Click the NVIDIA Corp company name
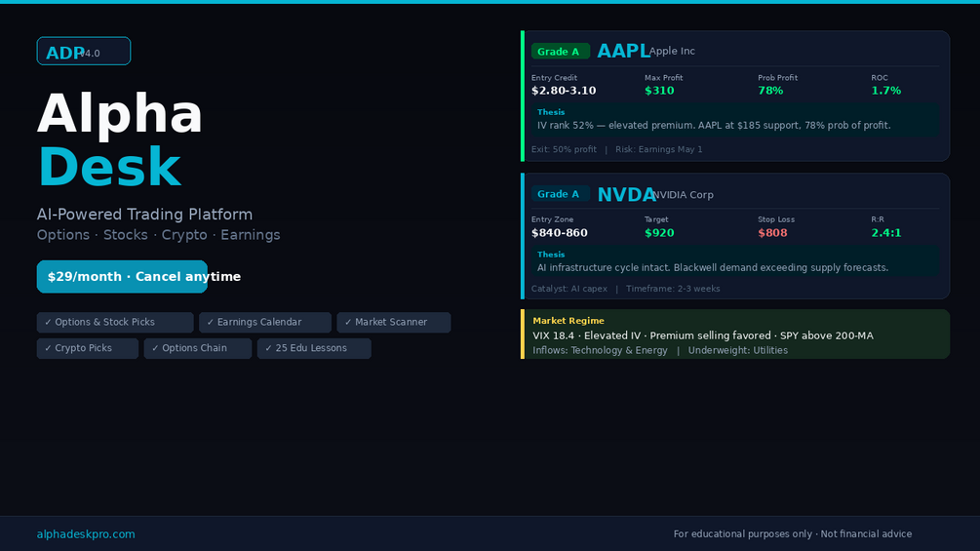This screenshot has width=980, height=551. [x=683, y=195]
